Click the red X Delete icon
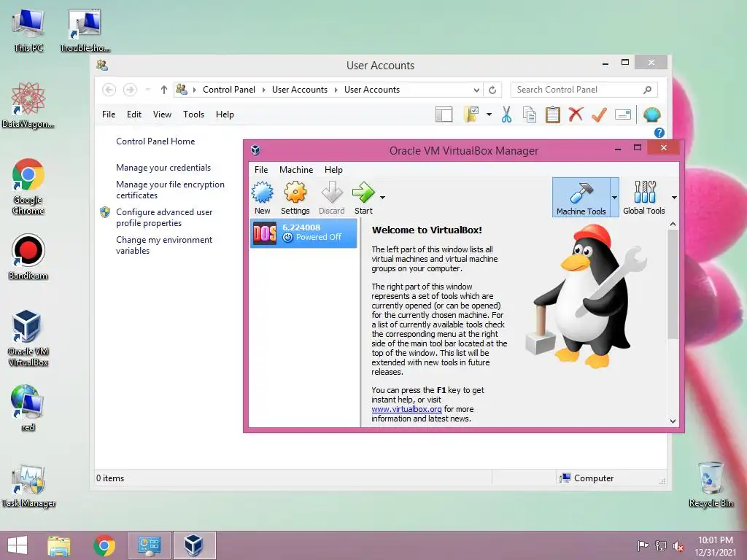 576,114
